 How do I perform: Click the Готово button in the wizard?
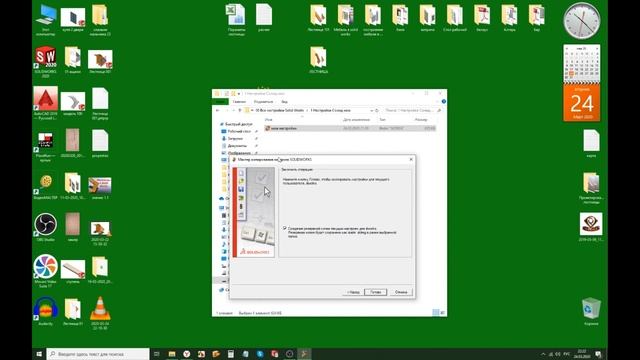tap(376, 292)
